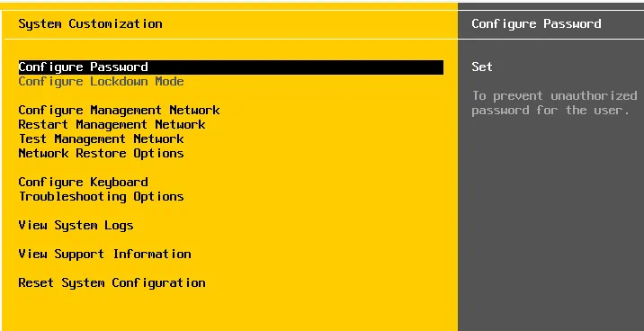Click the dark strip above the details pane title
Image resolution: width=644 pixels, height=331 pixels.
pyautogui.click(x=550, y=6)
